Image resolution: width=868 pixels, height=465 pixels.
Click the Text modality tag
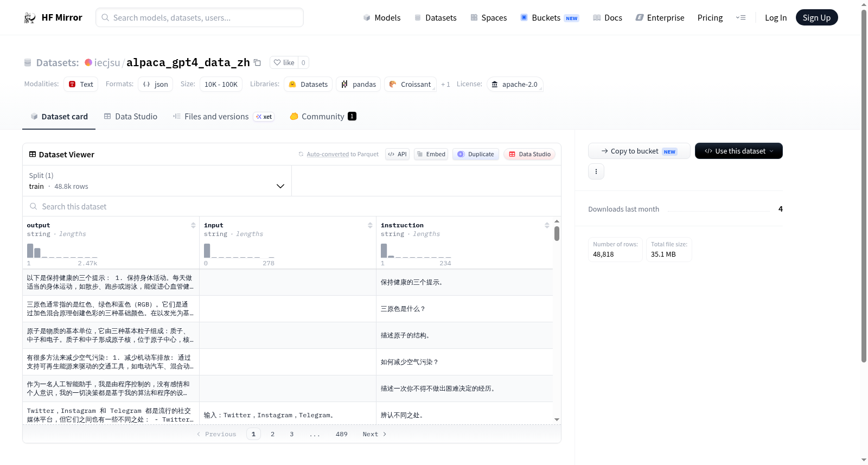click(81, 84)
